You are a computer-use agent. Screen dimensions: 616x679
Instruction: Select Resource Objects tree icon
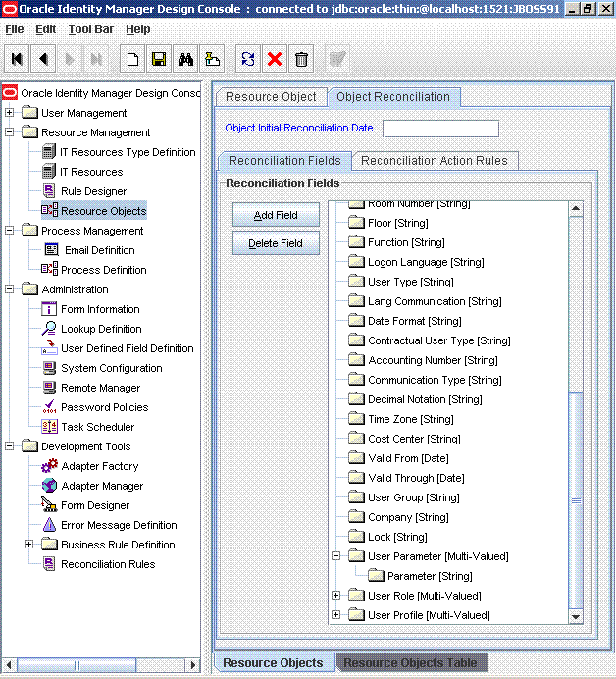(49, 210)
